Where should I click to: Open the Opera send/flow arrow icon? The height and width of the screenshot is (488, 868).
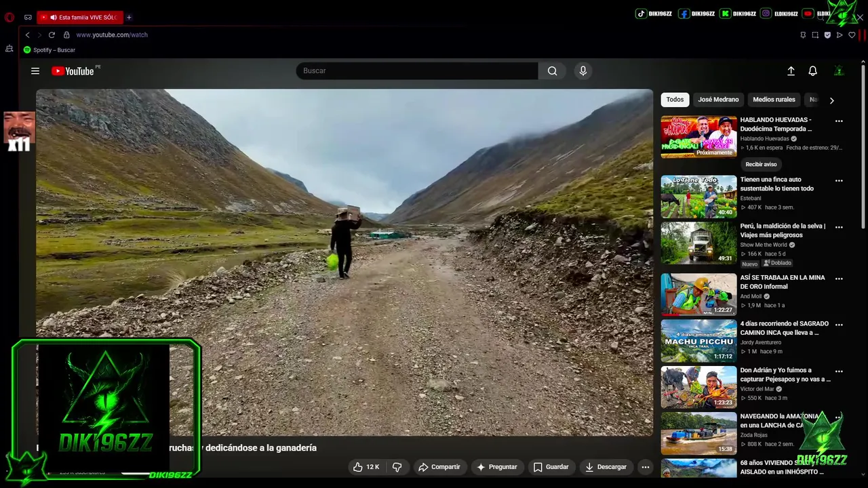coord(840,35)
